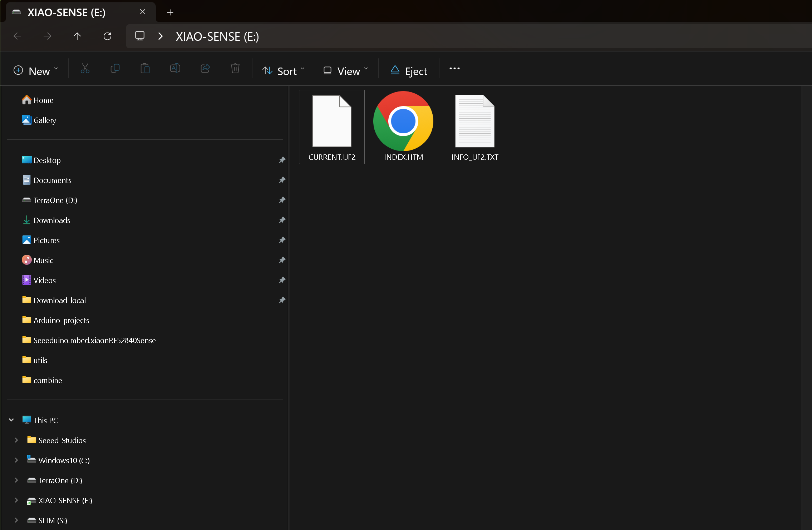The height and width of the screenshot is (530, 812).
Task: Expand the XIAO-SENSE (E:) tree node
Action: click(x=16, y=500)
